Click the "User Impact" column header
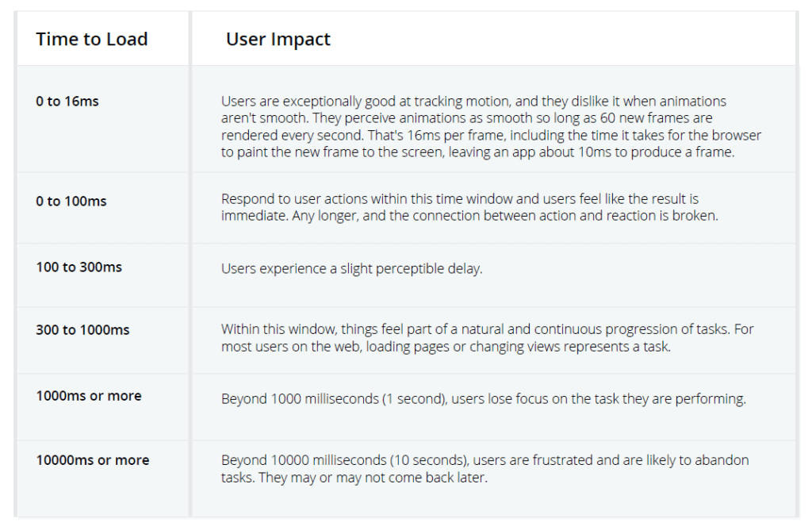The width and height of the screenshot is (812, 530). tap(278, 40)
